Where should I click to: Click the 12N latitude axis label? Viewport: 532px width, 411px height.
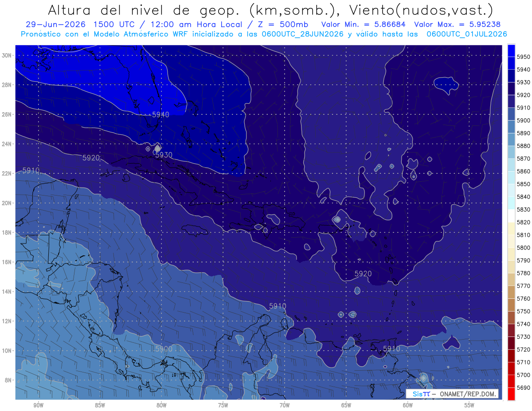point(7,321)
